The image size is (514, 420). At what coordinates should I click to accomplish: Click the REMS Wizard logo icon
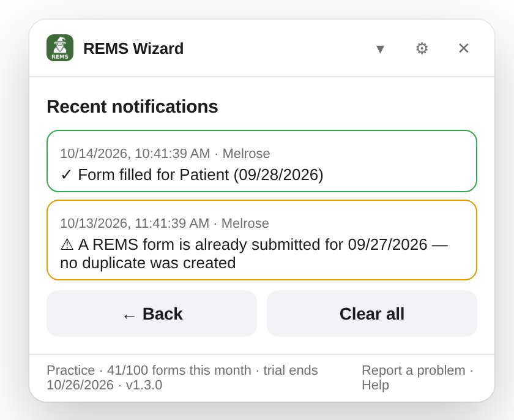click(60, 48)
